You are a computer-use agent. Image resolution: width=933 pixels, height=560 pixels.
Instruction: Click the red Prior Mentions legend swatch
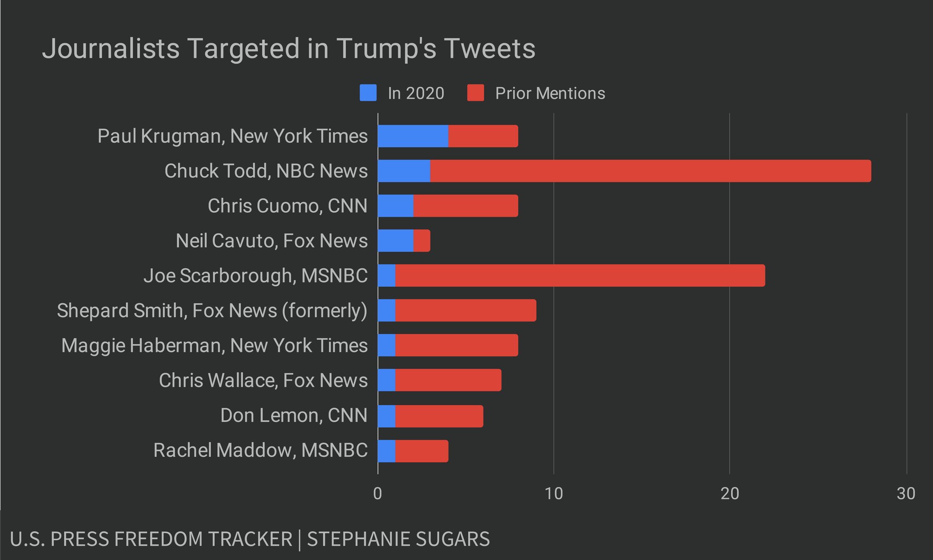[475, 93]
